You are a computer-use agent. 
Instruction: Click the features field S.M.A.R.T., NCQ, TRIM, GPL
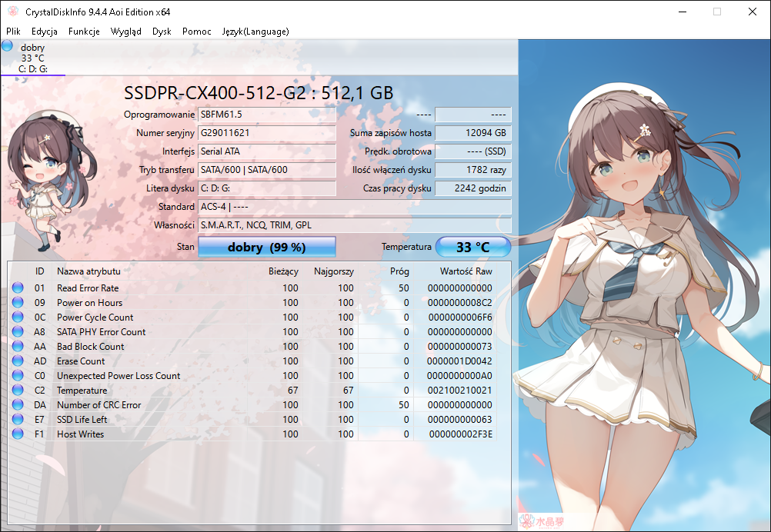[x=355, y=225]
